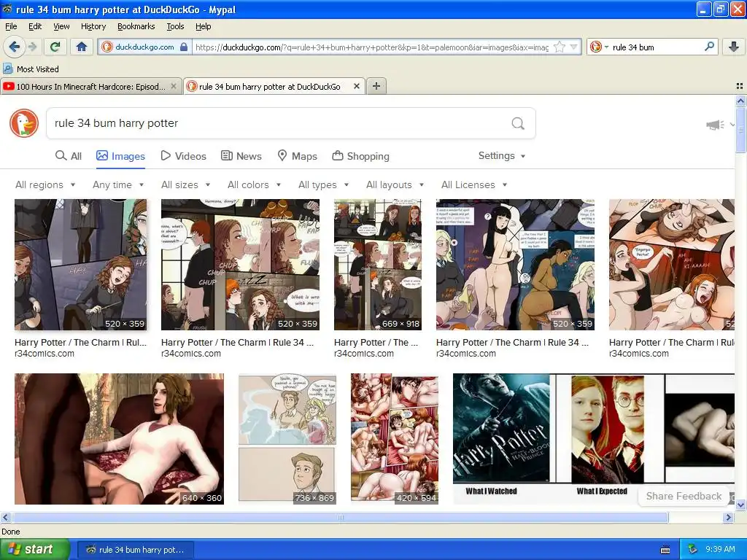Click the vertical scrollbar down arrow
The width and height of the screenshot is (747, 560).
point(740,505)
